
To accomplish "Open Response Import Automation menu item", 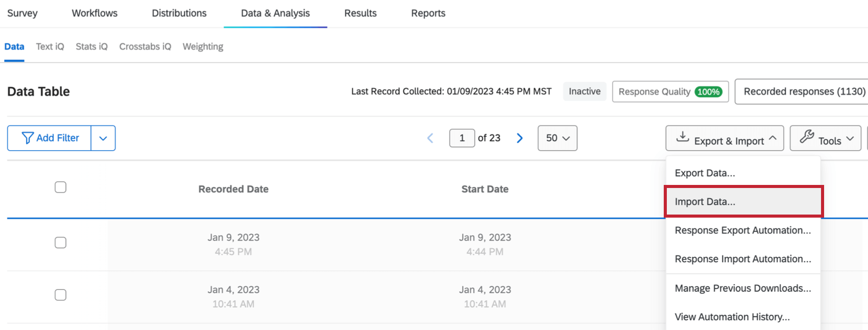I will pyautogui.click(x=742, y=259).
